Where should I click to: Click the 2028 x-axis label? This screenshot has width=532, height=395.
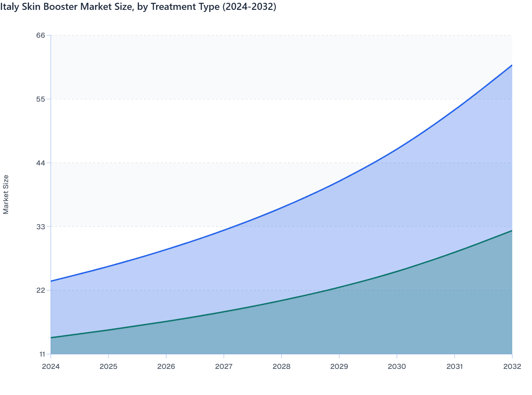coord(282,367)
